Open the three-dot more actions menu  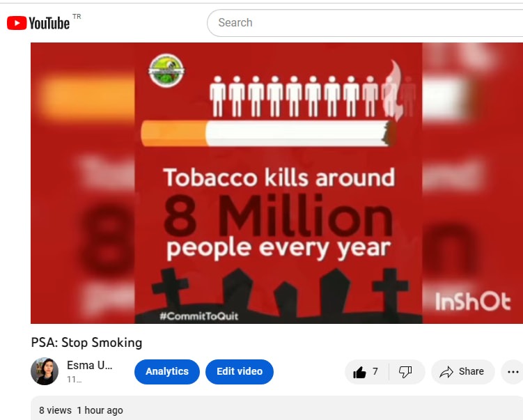[513, 372]
